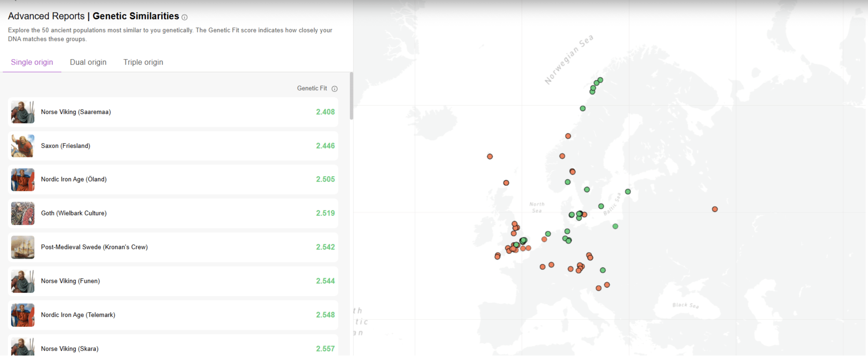
Task: Click Norse Viking (Saaremaa) portrait thumbnail
Action: (23, 112)
